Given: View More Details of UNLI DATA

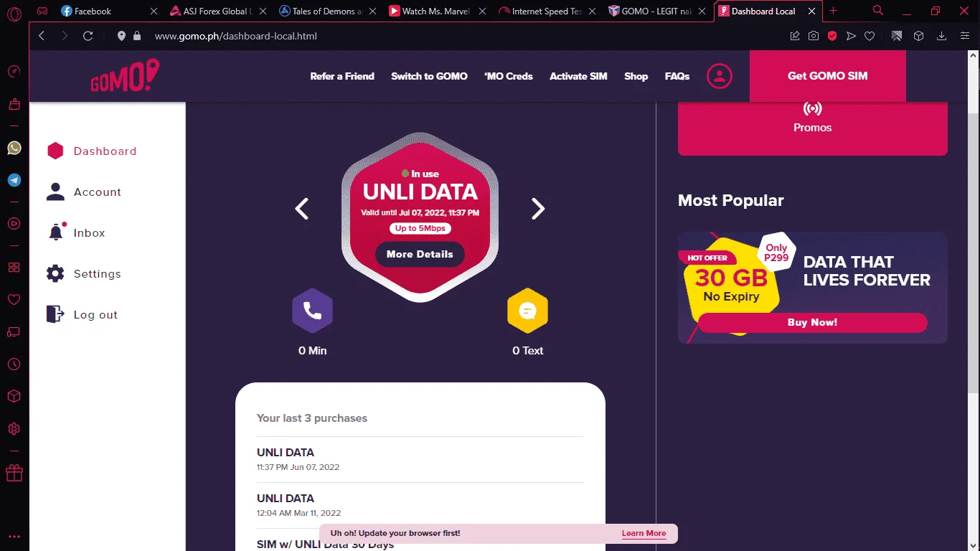Looking at the screenshot, I should 420,254.
